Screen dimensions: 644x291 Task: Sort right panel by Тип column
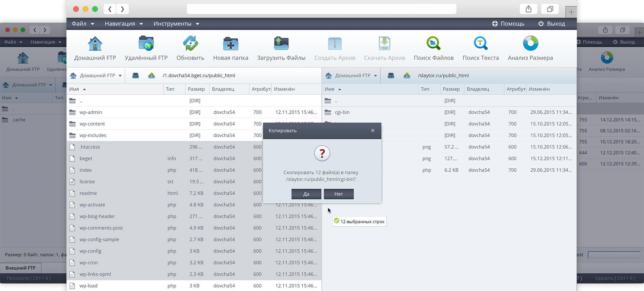tap(429, 89)
